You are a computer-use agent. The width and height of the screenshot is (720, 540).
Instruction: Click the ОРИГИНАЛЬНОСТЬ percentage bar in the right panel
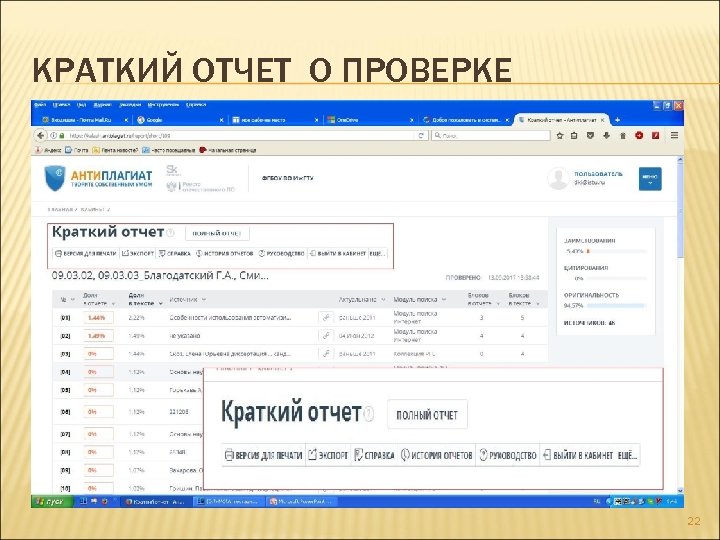(x=617, y=305)
